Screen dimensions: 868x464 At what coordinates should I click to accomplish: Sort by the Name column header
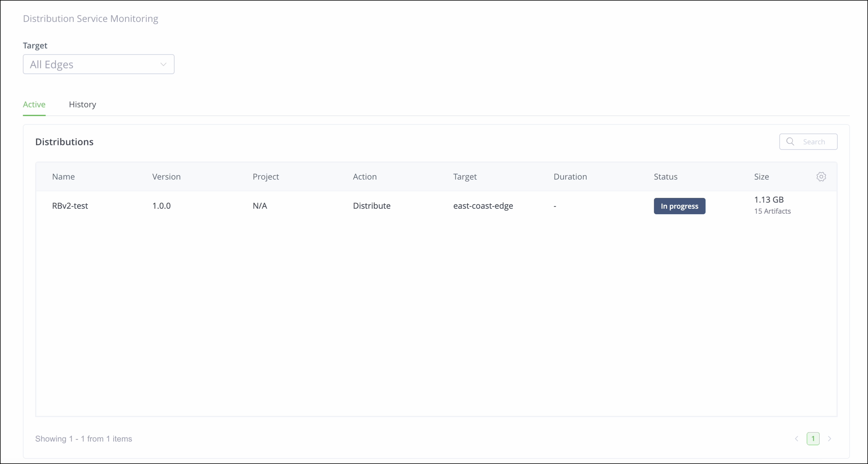pyautogui.click(x=63, y=177)
